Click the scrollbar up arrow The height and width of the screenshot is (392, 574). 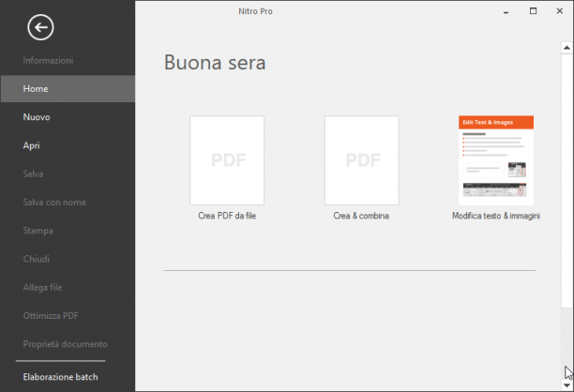coord(566,48)
